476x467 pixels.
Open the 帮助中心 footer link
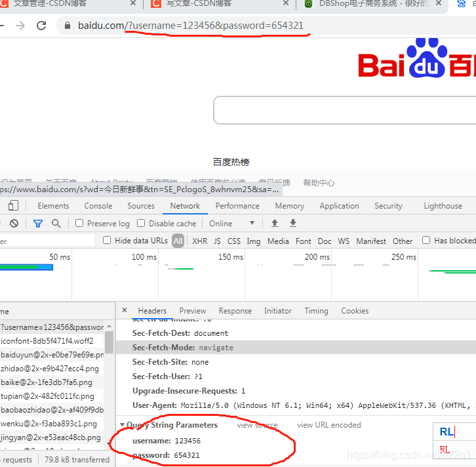click(319, 183)
